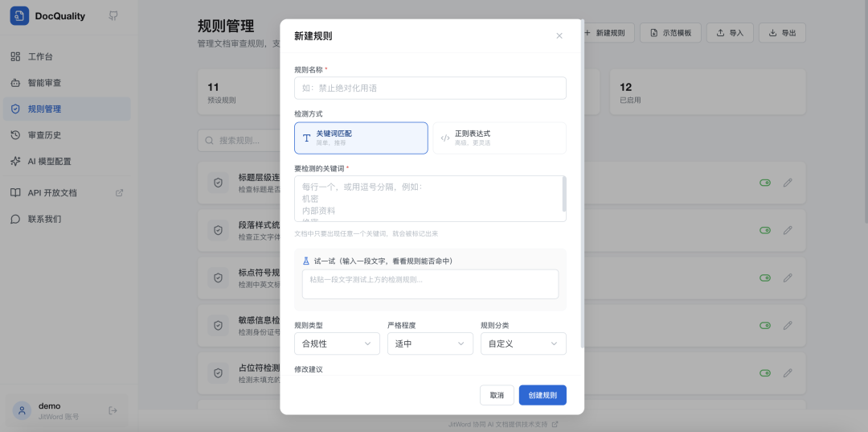Click the 搜索规则 search box
868x432 pixels.
coord(240,140)
